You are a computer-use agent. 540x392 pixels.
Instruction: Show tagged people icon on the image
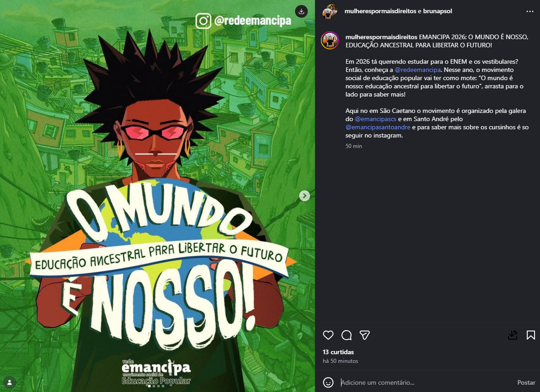tap(10, 382)
